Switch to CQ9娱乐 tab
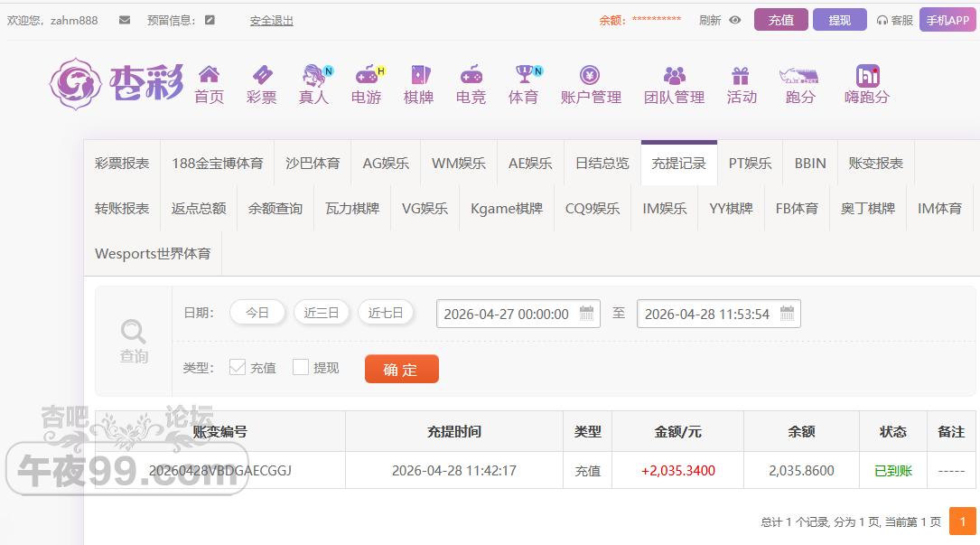The width and height of the screenshot is (980, 545). (x=593, y=209)
